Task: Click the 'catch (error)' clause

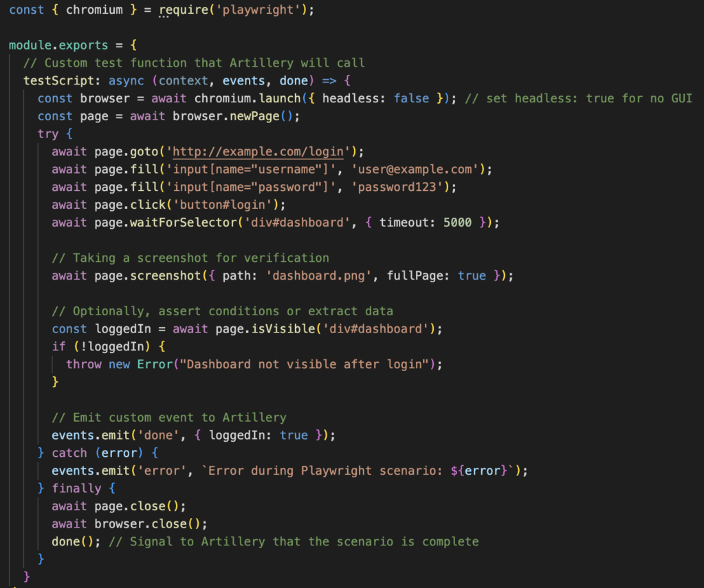Action: coord(98,453)
